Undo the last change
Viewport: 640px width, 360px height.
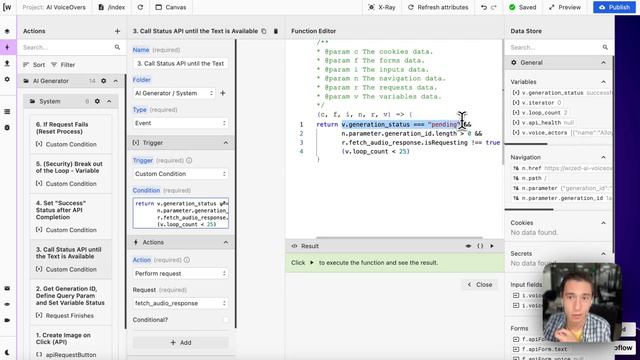(x=484, y=7)
